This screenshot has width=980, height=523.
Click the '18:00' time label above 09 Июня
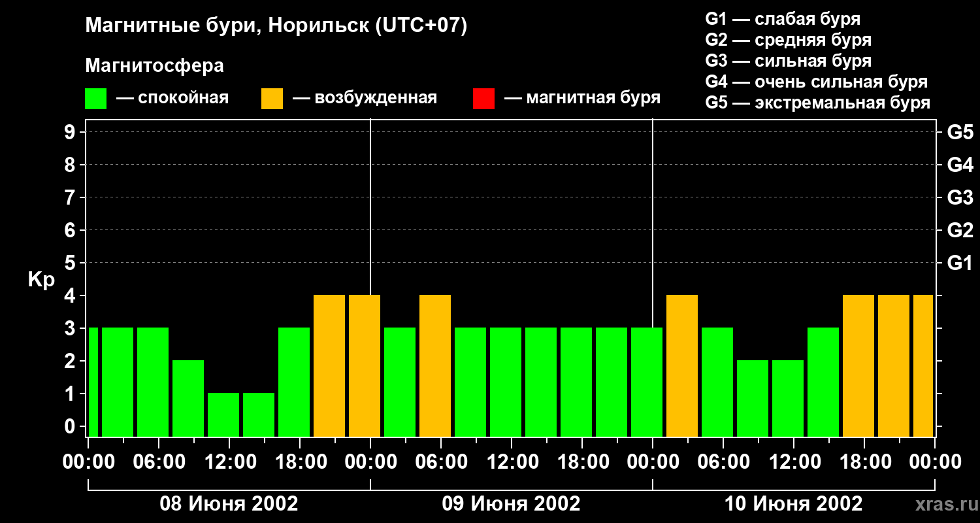pos(582,462)
